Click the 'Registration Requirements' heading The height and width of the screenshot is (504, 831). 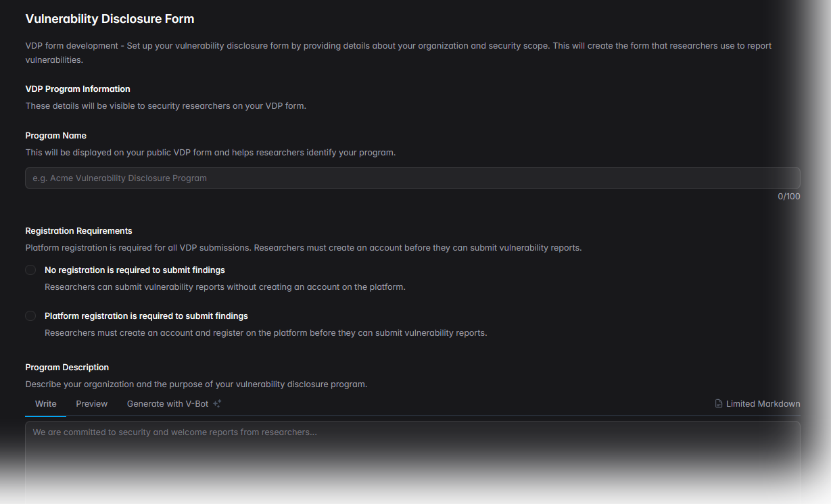click(x=78, y=231)
